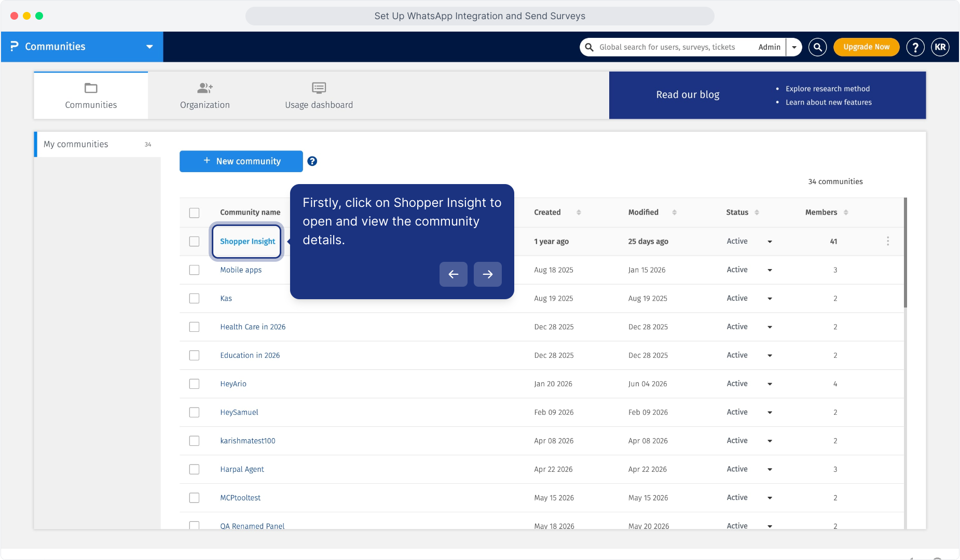Open the Shopper Insight community link

[248, 242]
